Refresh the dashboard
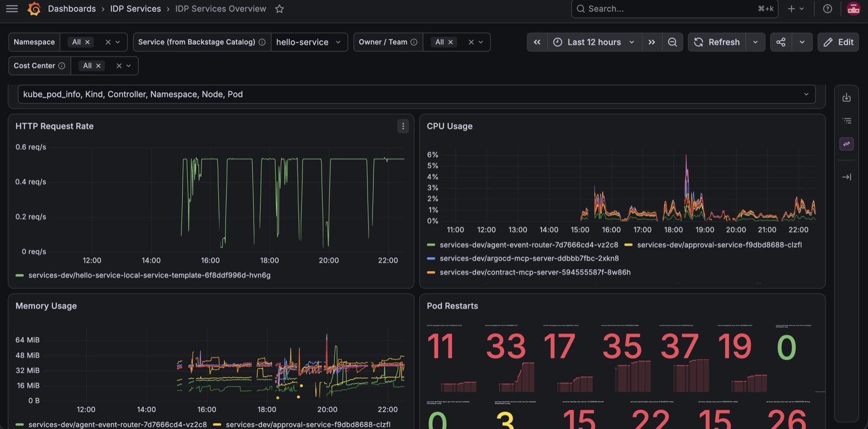 pos(717,42)
